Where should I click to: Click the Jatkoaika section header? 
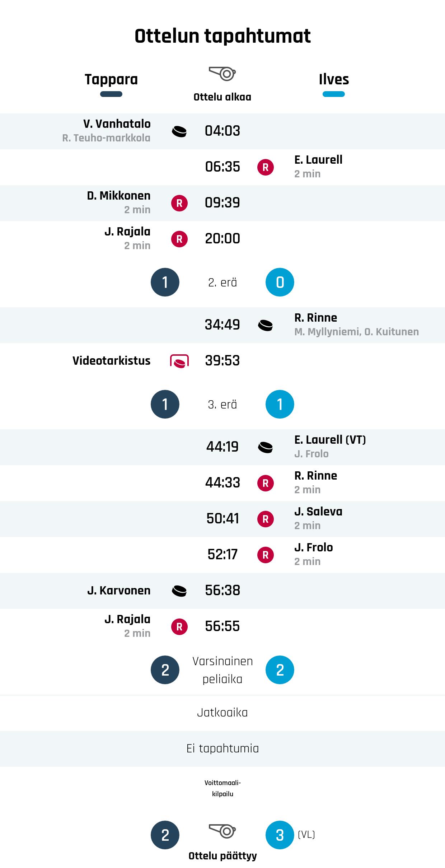tap(222, 713)
